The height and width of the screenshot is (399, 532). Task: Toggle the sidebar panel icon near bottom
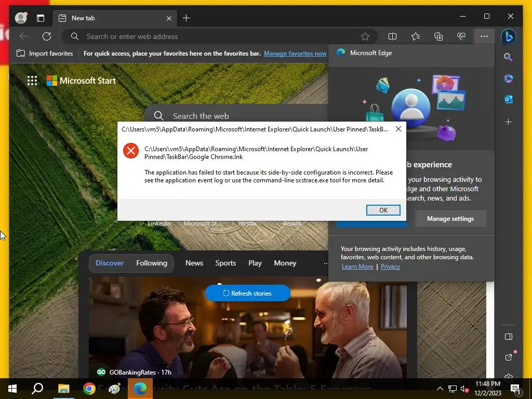[x=508, y=337]
